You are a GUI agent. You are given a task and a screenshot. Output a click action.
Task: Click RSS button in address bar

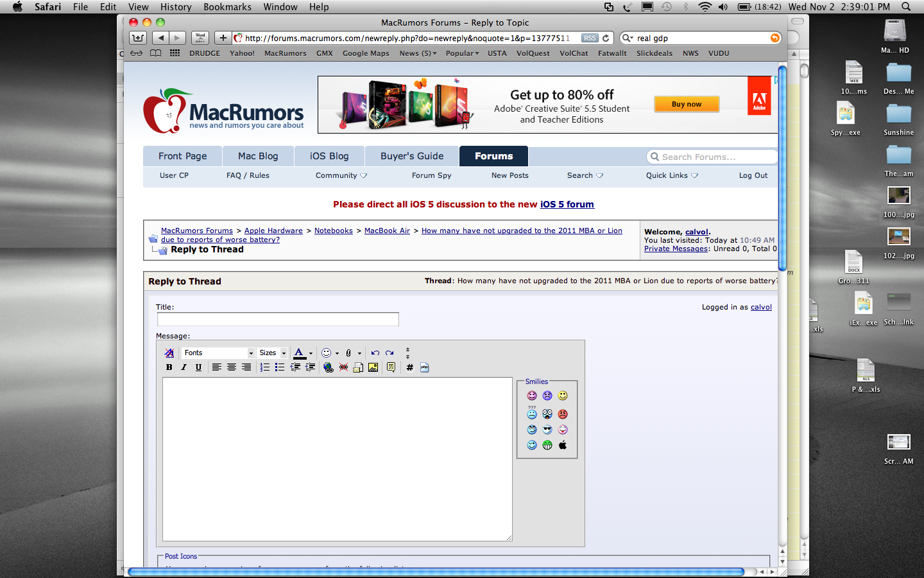click(590, 38)
